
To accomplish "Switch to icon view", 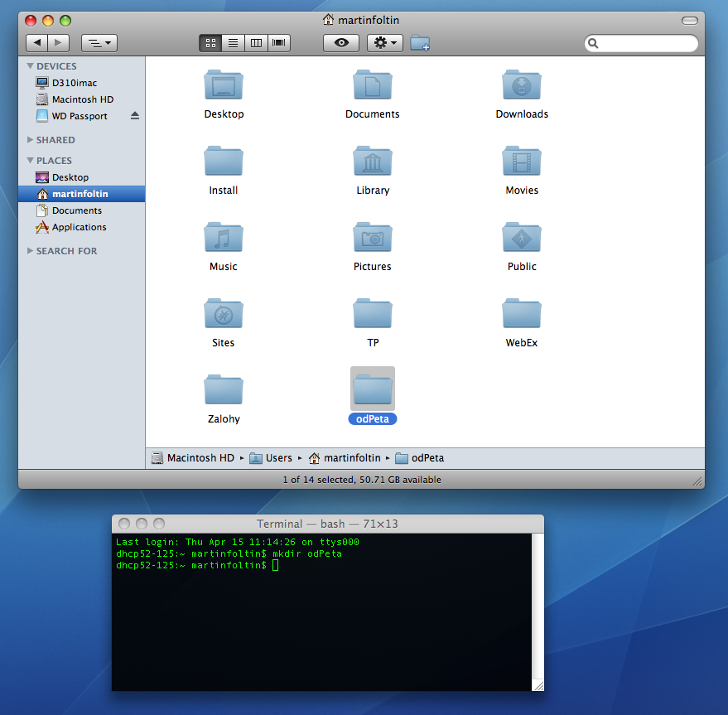I will point(211,43).
